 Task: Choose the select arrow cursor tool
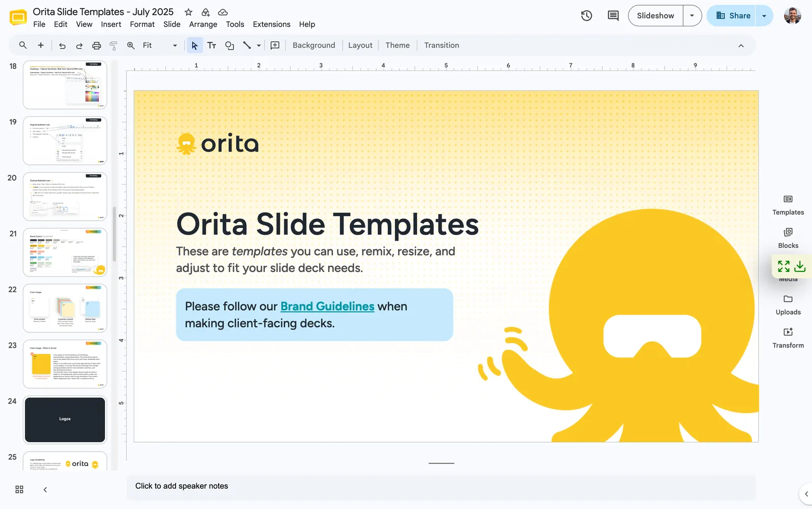coord(194,45)
